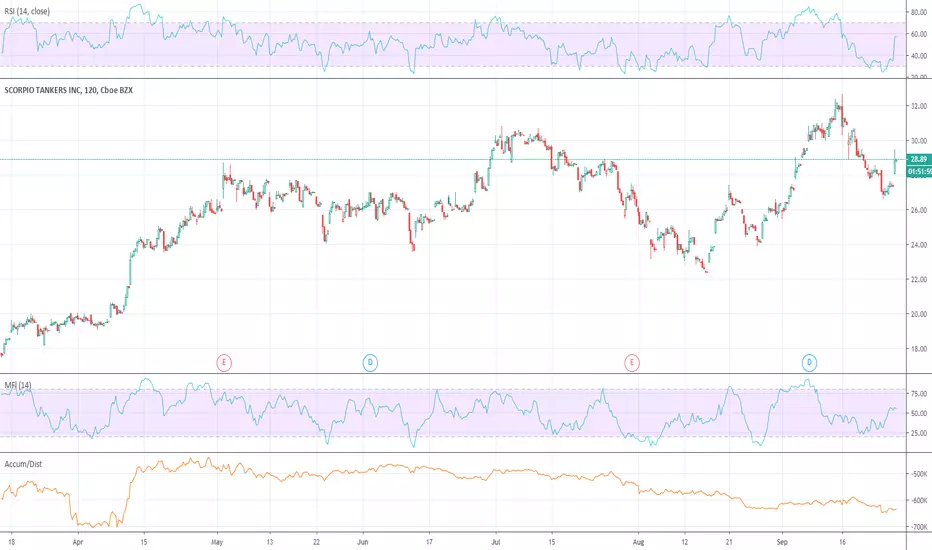Image resolution: width=932 pixels, height=550 pixels.
Task: Click the 22 date label on time axis
Action: click(317, 542)
